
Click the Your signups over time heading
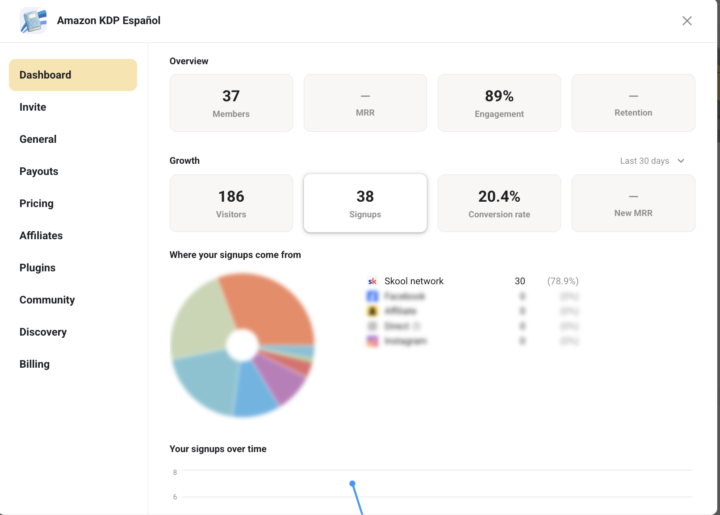tap(218, 449)
